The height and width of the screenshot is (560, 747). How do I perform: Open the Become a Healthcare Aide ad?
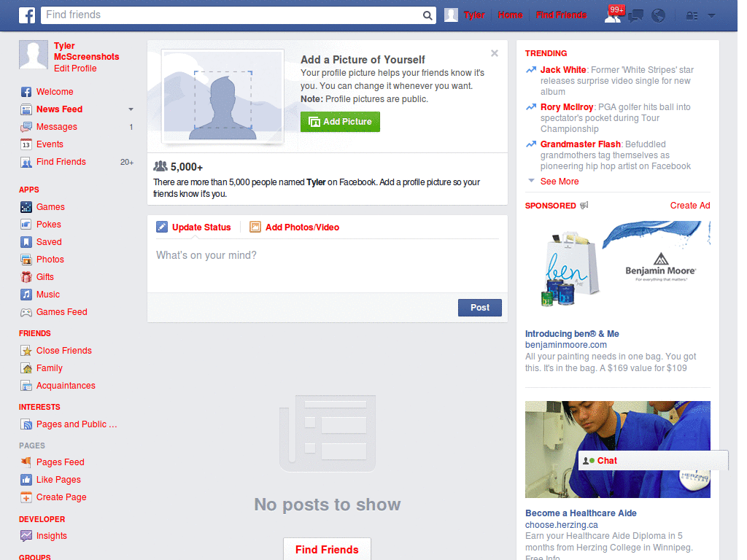[x=581, y=513]
